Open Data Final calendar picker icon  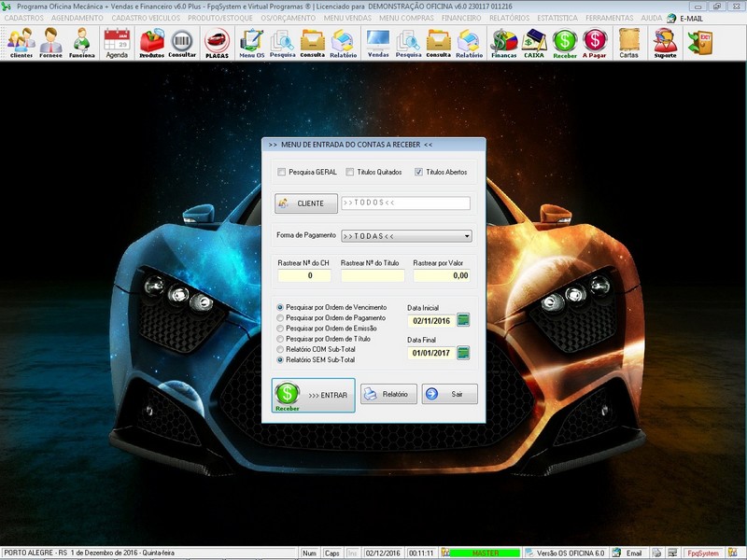click(463, 353)
